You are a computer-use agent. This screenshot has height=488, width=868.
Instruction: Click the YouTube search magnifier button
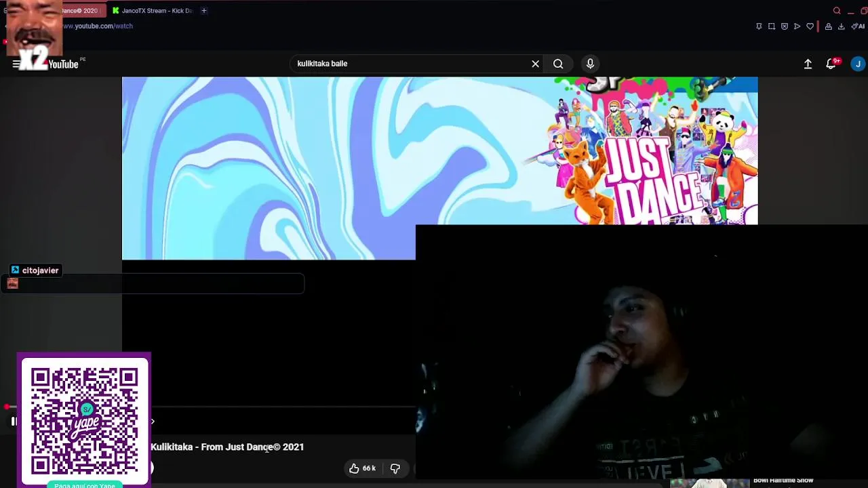click(x=558, y=64)
